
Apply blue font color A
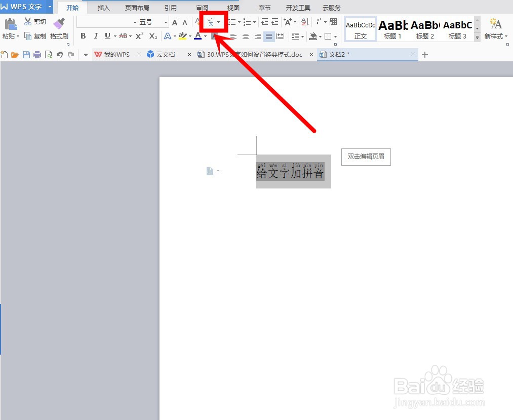click(198, 36)
